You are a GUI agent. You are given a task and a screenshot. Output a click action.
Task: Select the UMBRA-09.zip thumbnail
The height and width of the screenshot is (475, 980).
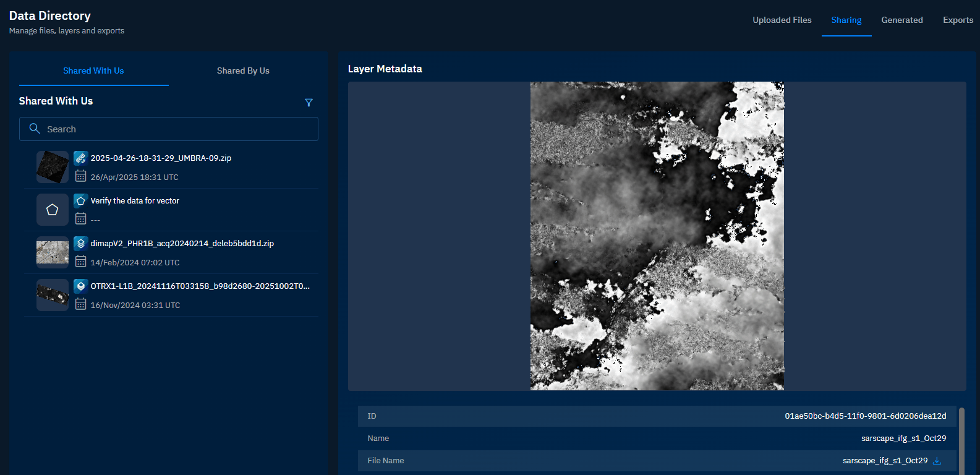click(53, 167)
